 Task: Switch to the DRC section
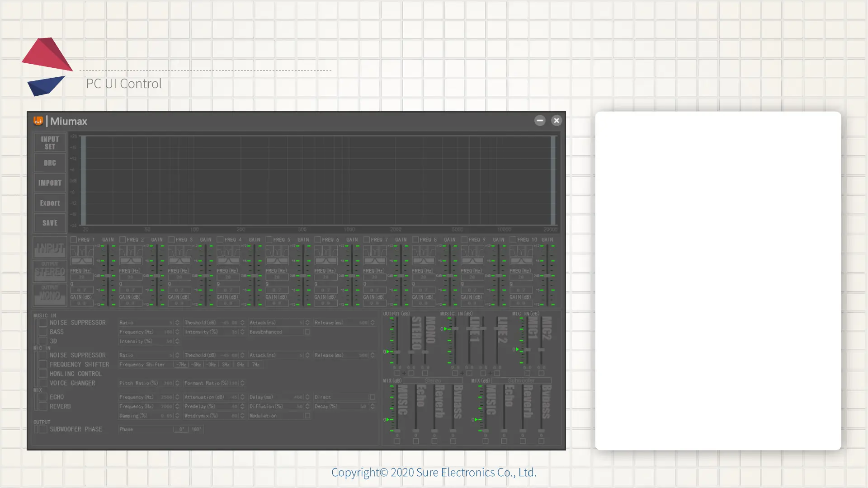coord(50,163)
